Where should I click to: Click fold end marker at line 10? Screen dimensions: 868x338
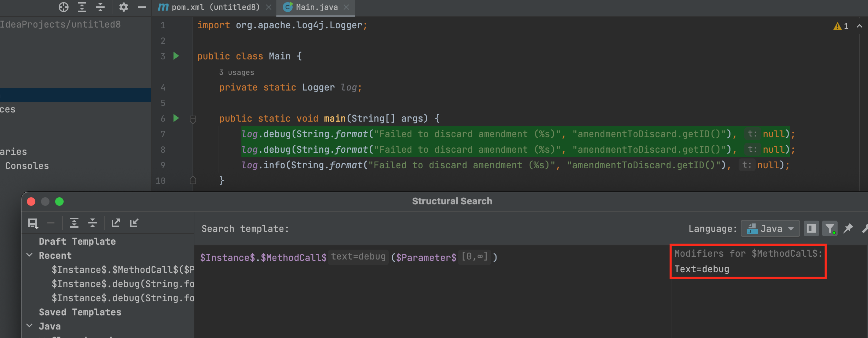click(x=193, y=181)
